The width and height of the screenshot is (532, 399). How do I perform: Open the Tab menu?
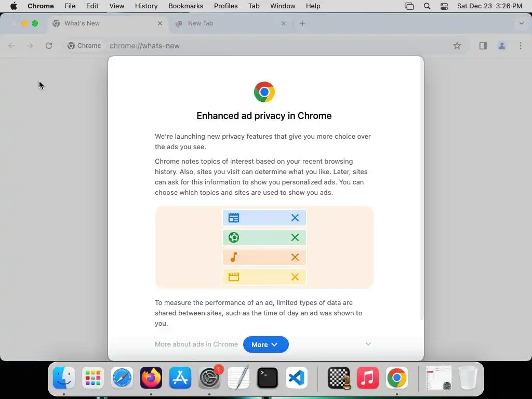coord(254,6)
